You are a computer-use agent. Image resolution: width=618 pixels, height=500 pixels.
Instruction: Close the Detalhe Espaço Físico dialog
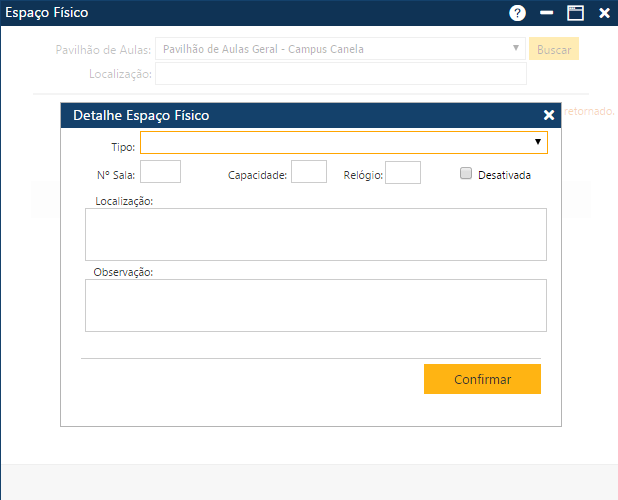click(549, 115)
